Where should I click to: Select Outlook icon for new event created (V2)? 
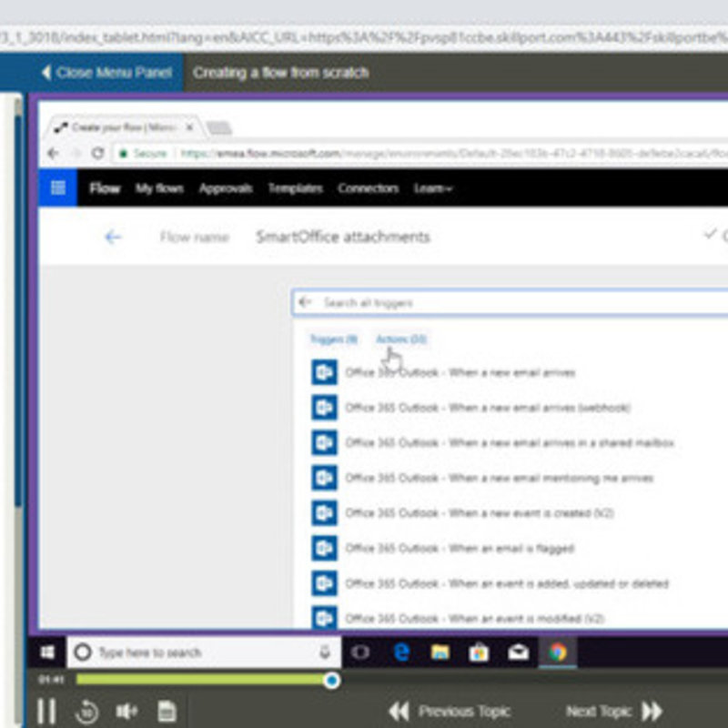point(324,512)
